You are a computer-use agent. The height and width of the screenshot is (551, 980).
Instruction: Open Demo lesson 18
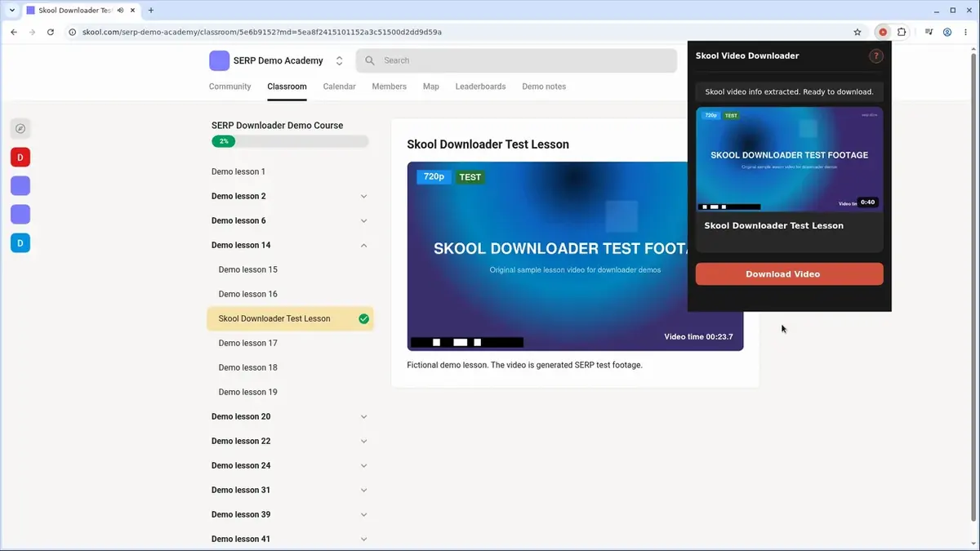[248, 367]
